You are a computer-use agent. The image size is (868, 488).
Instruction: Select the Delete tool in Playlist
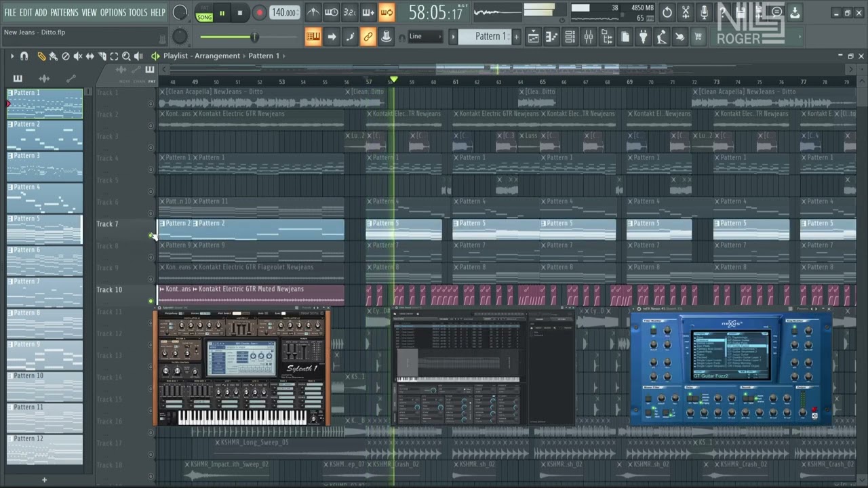click(x=66, y=56)
